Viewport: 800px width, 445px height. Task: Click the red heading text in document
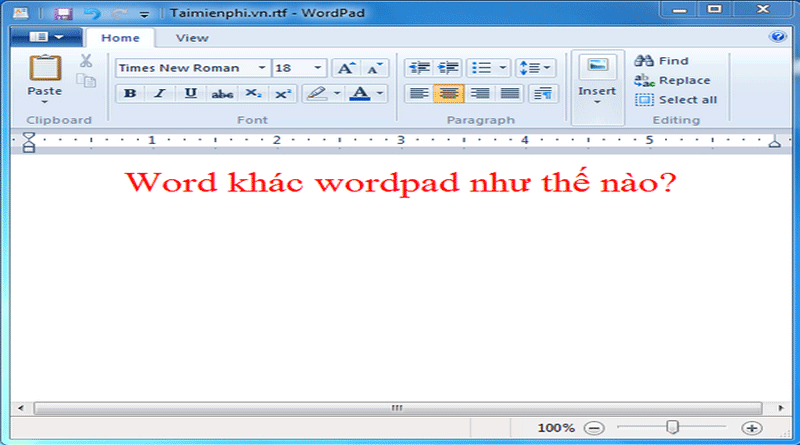(401, 183)
